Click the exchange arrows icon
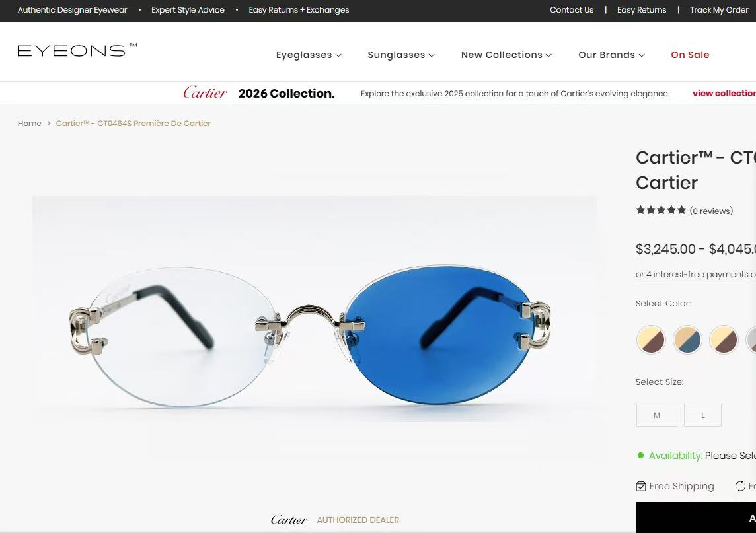The image size is (756, 533). tap(740, 486)
